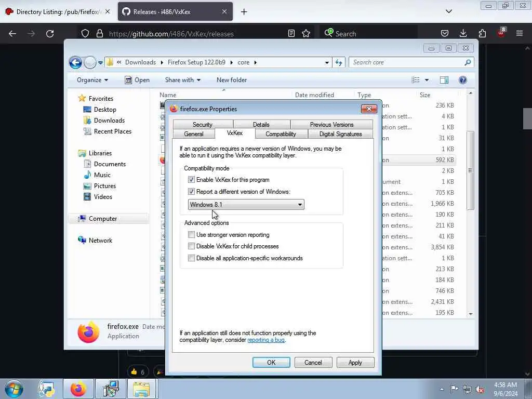This screenshot has height=399, width=532.
Task: Change the view with the views icon
Action: point(416,80)
